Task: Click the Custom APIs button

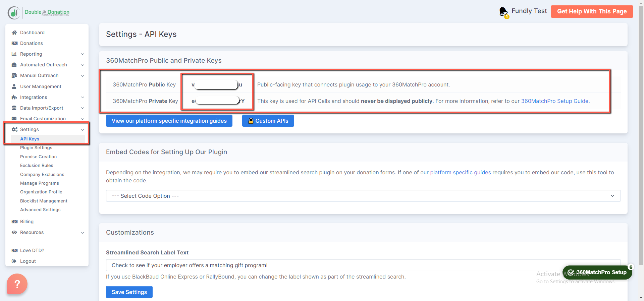Action: pos(268,121)
